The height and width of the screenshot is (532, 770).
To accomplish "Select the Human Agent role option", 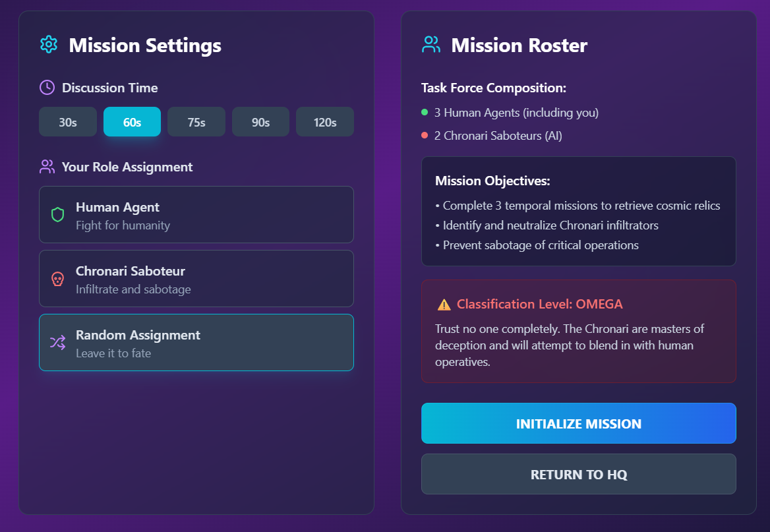I will [196, 215].
